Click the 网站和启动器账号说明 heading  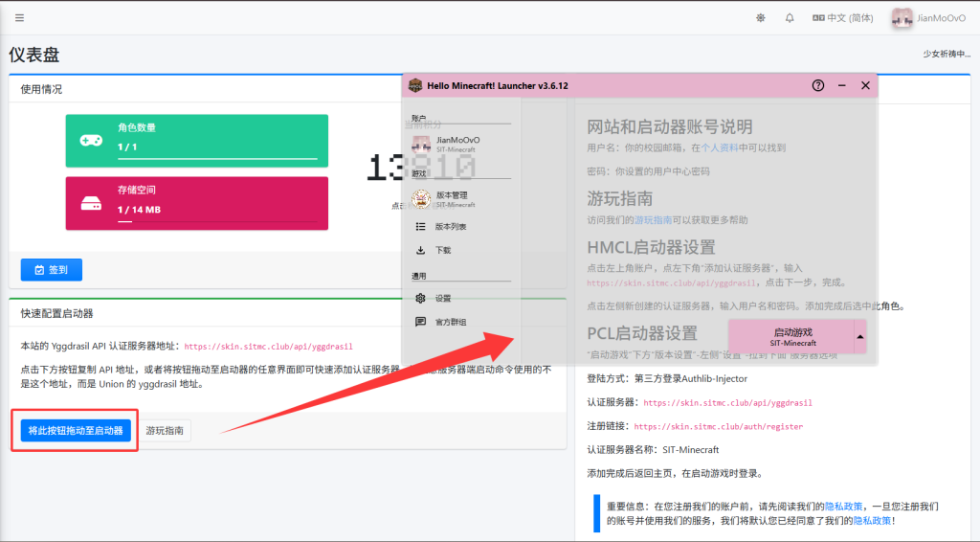669,127
